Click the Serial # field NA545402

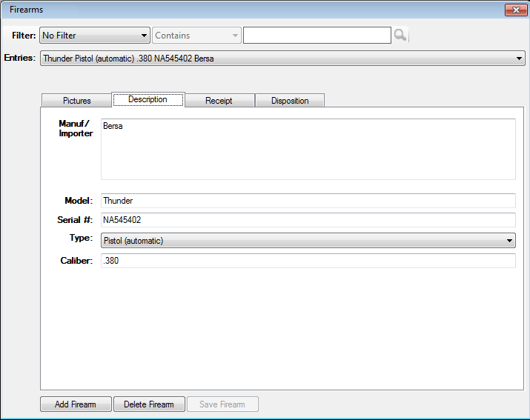click(308, 220)
